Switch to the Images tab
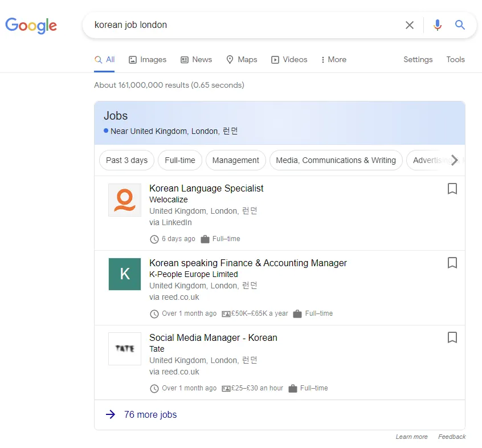 (x=148, y=59)
